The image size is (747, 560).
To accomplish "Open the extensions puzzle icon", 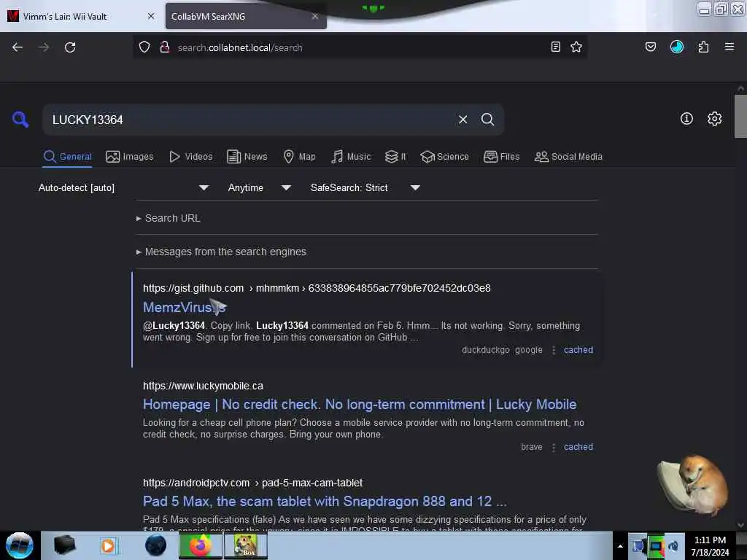I will point(703,47).
